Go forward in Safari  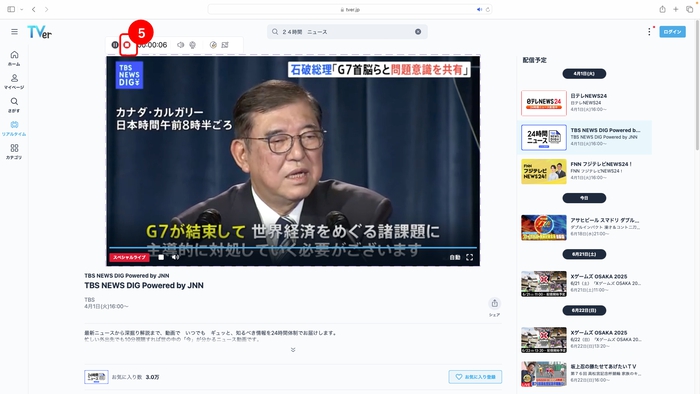coord(46,9)
